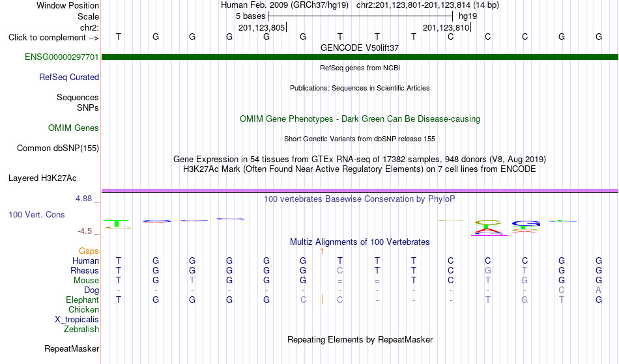The image size is (619, 364).
Task: Click the '5 bases' scale bar label
Action: coord(251,16)
